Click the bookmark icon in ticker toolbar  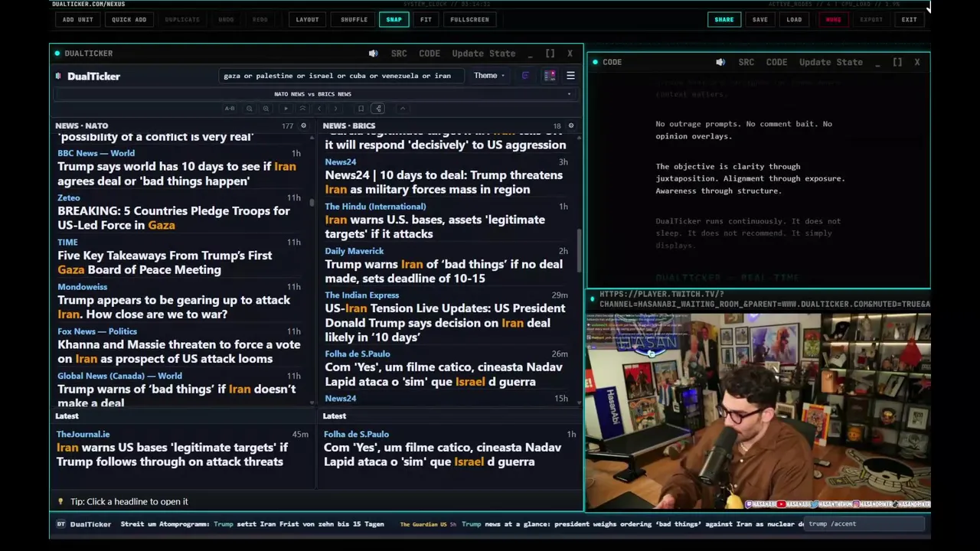pyautogui.click(x=361, y=109)
